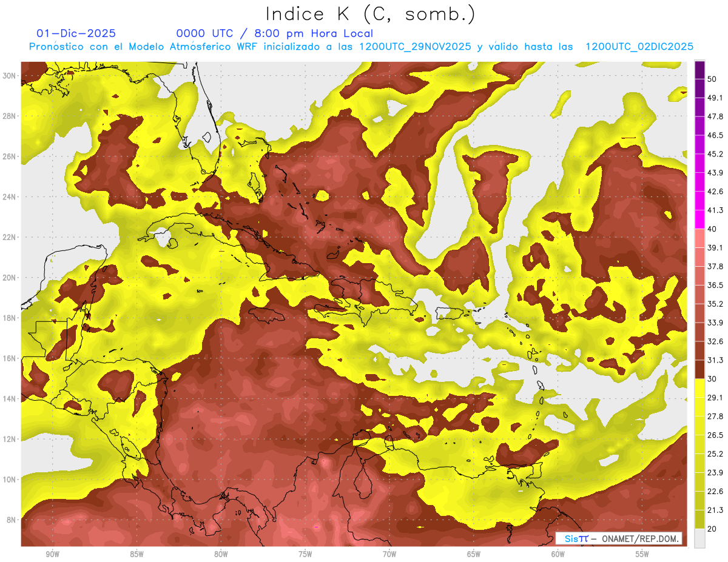Screen dimensions: 728x562
Task: Click the latitude axis label "26N"
Action: [x=10, y=156]
